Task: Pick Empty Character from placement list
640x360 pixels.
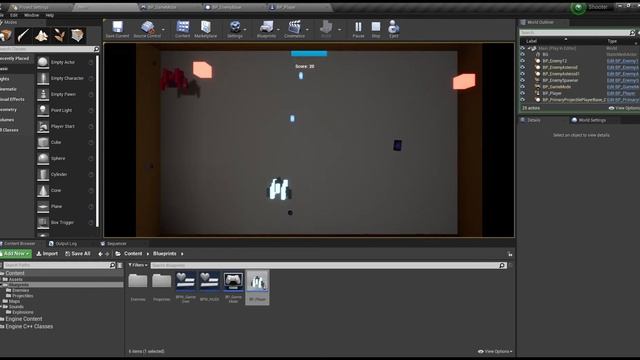Action: coord(65,78)
